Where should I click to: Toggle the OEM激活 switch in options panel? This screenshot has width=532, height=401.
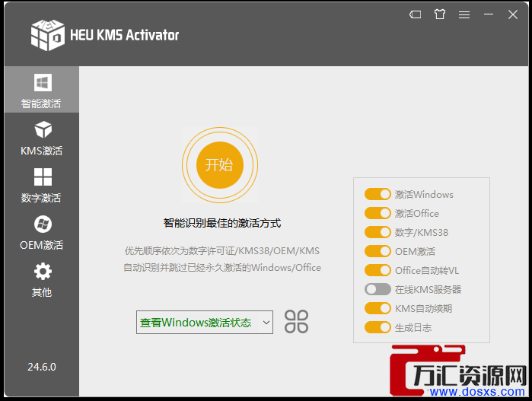pos(377,251)
